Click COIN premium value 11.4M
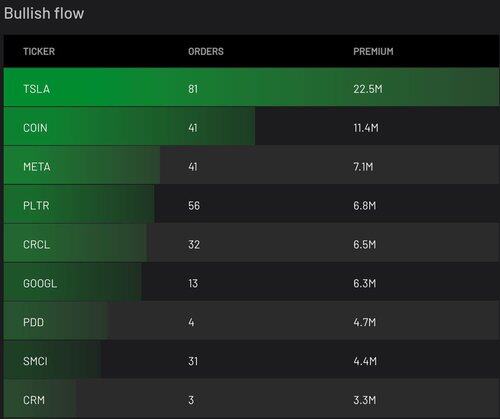The image size is (500, 419). coord(366,128)
